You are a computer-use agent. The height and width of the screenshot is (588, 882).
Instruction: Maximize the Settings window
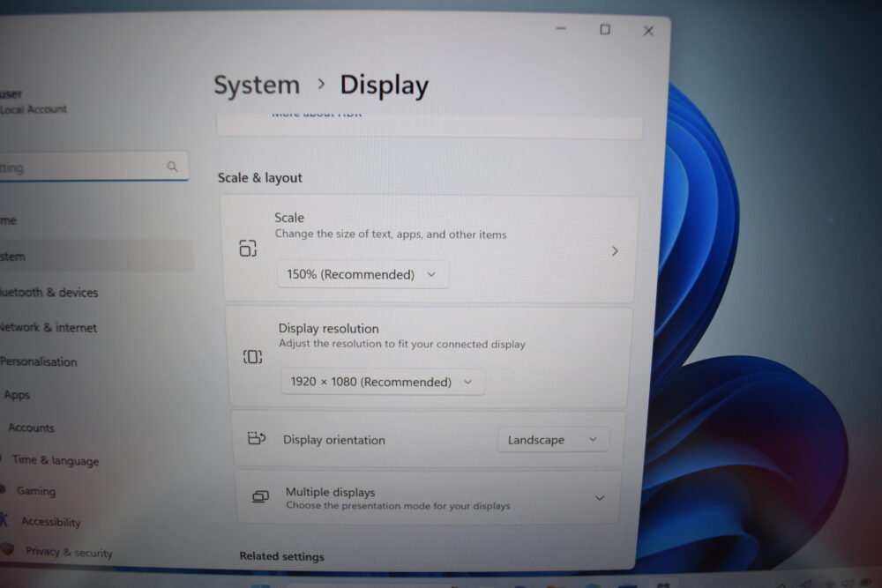pyautogui.click(x=605, y=29)
